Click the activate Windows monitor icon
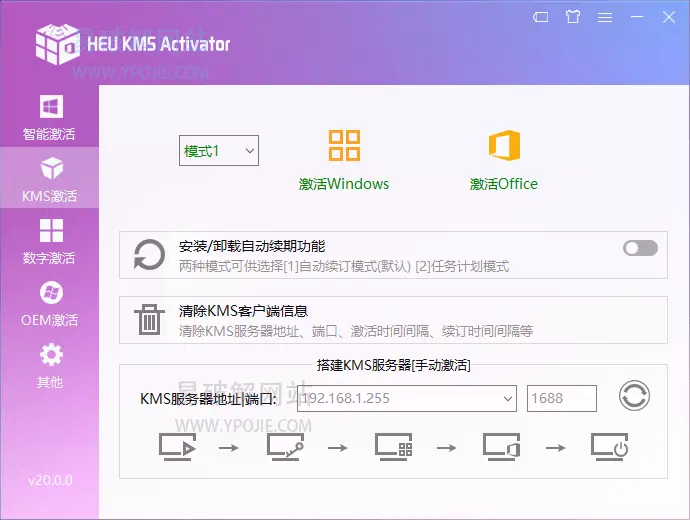This screenshot has width=690, height=520. pos(393,447)
